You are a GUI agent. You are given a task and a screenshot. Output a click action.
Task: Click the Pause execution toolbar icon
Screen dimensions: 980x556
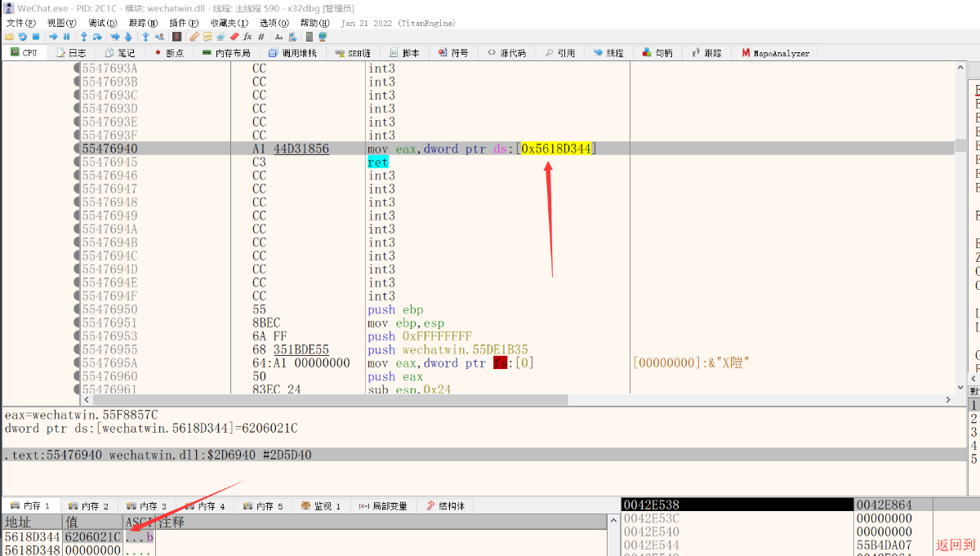(66, 37)
